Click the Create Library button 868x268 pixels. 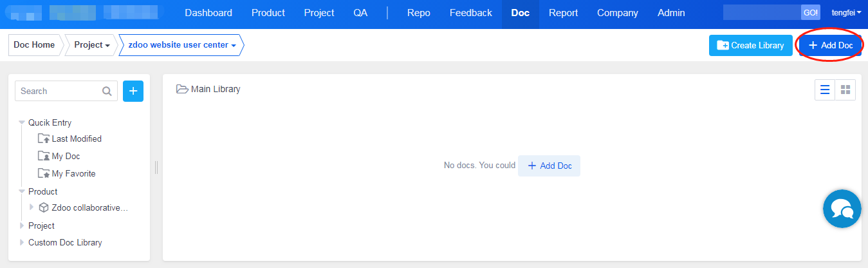750,45
